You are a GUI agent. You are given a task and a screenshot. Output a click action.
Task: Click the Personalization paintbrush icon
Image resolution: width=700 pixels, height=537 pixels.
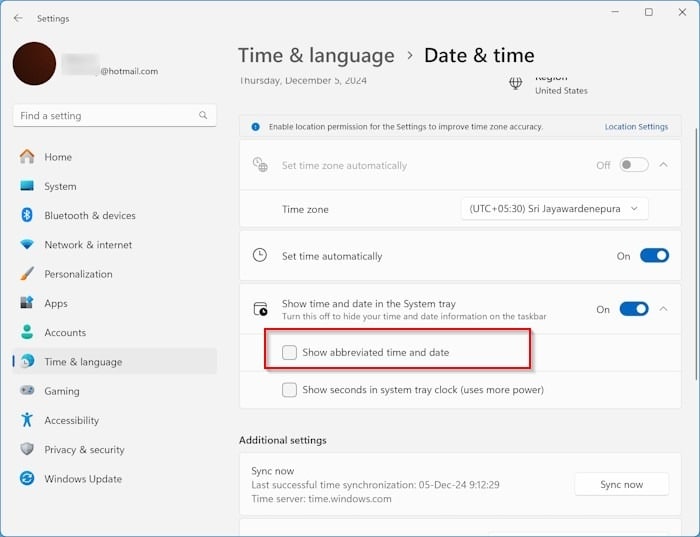tap(27, 274)
